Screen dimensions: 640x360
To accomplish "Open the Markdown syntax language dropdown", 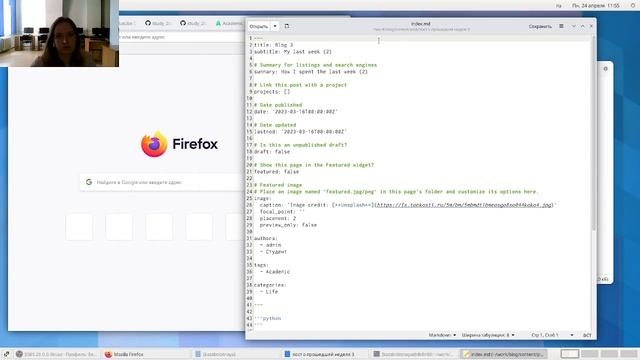I will pyautogui.click(x=442, y=335).
